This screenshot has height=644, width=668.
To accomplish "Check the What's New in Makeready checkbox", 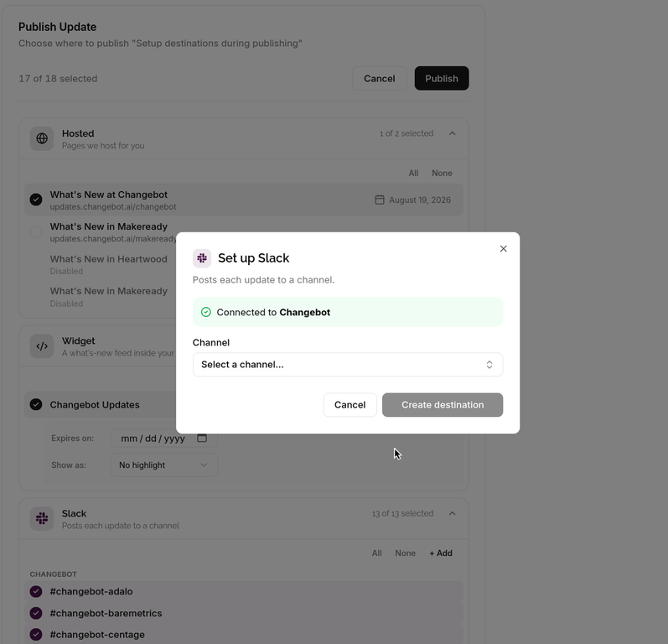I will point(36,232).
